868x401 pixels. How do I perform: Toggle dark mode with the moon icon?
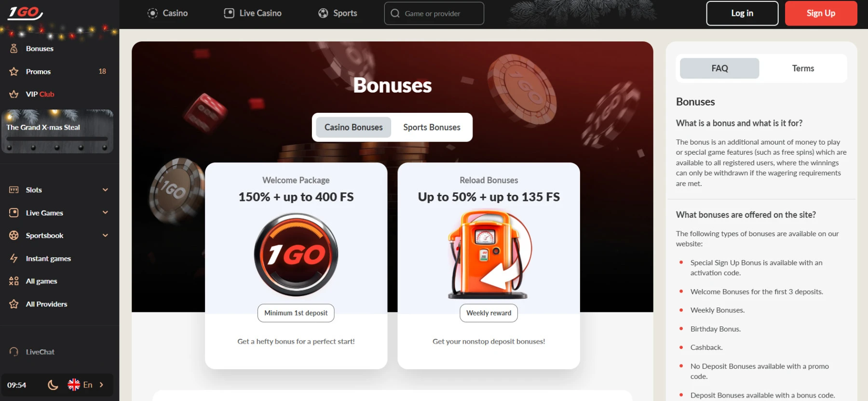(53, 385)
